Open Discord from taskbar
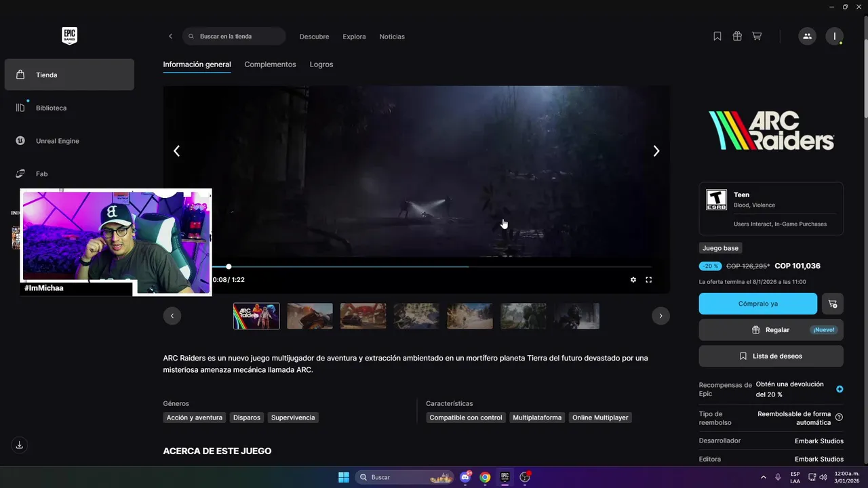Image resolution: width=868 pixels, height=488 pixels. coord(466,477)
